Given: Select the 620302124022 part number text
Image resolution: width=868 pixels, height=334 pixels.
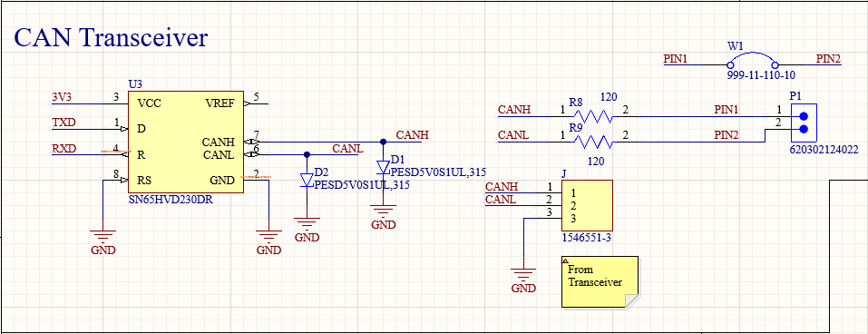Looking at the screenshot, I should pyautogui.click(x=824, y=150).
